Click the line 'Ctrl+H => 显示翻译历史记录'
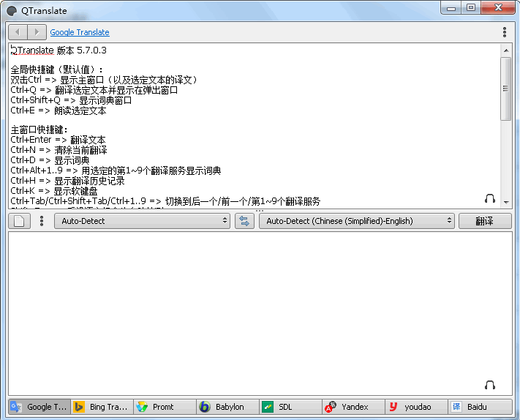Viewport: 520px width, 420px height. 68,181
